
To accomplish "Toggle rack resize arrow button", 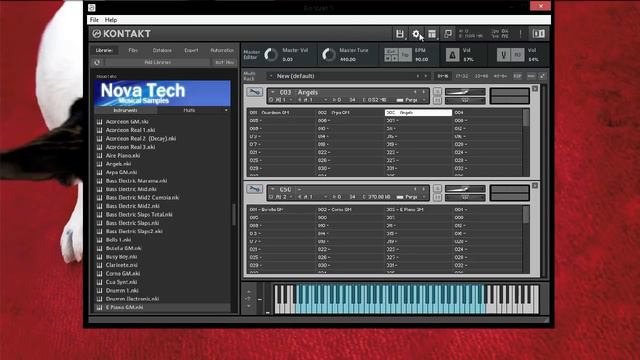I will [x=542, y=76].
